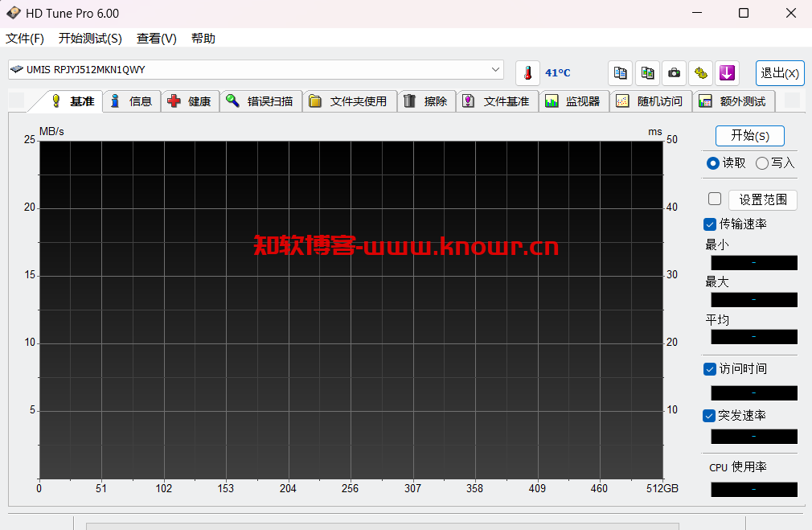
Task: Click the camera save screenshot icon
Action: pos(674,73)
